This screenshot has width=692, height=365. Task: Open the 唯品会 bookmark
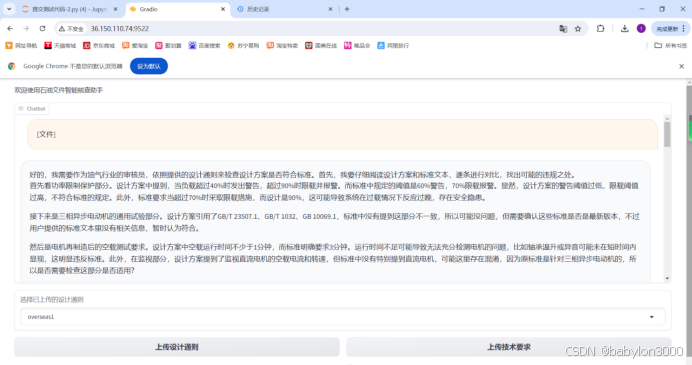357,45
